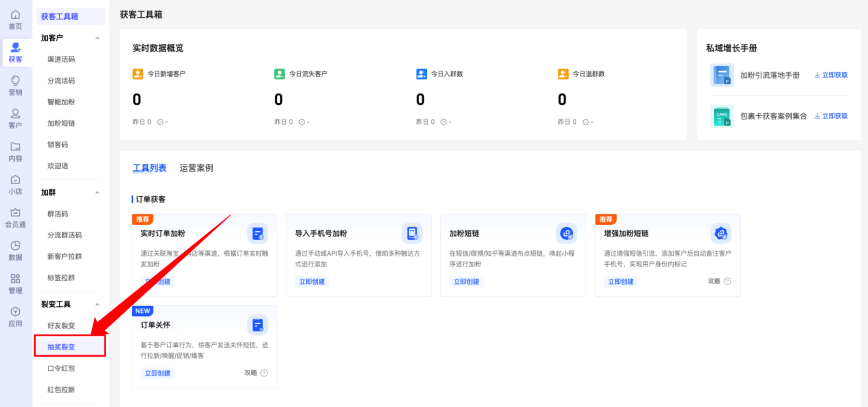The image size is (868, 407).
Task: Click the 加粉引流落地手册 title text
Action: click(770, 75)
